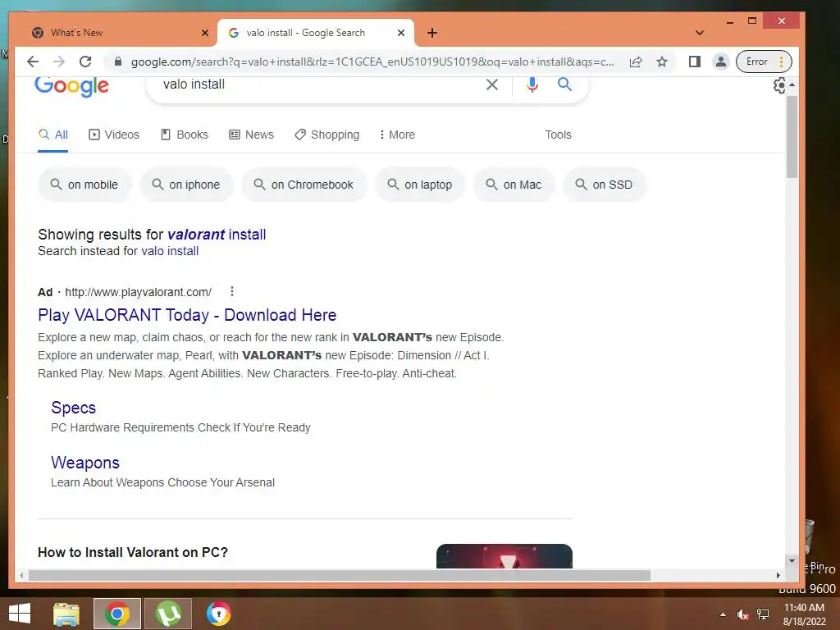Pick the 'on iphone' suggestion chip
Screen dimensions: 840x630
coord(186,185)
